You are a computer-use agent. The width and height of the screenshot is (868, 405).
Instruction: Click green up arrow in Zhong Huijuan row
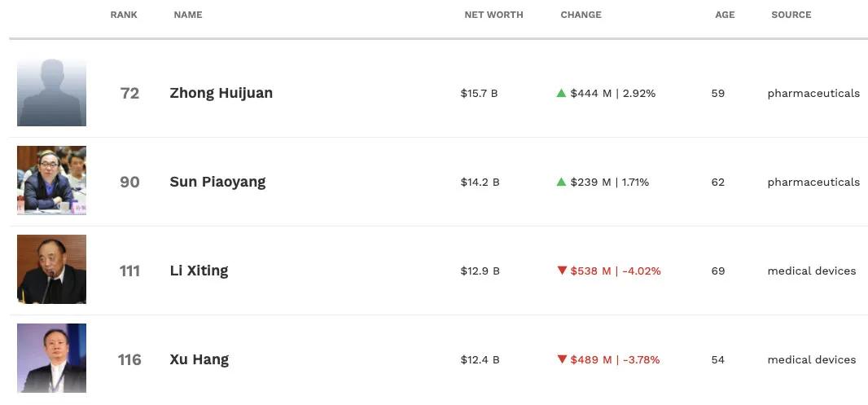click(x=561, y=93)
